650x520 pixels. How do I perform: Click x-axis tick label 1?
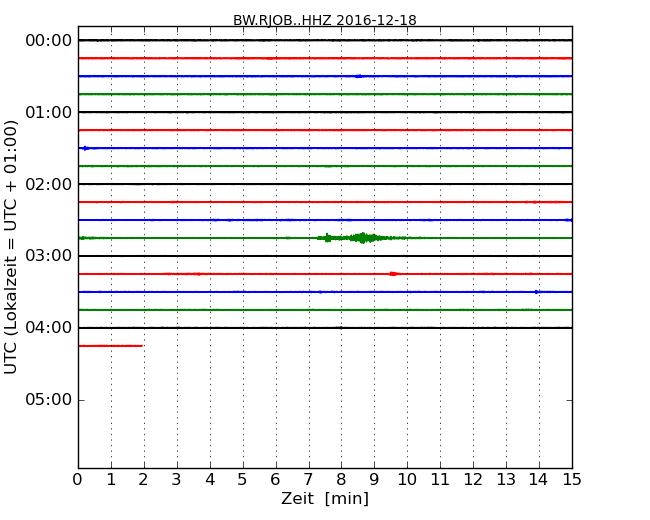111,480
